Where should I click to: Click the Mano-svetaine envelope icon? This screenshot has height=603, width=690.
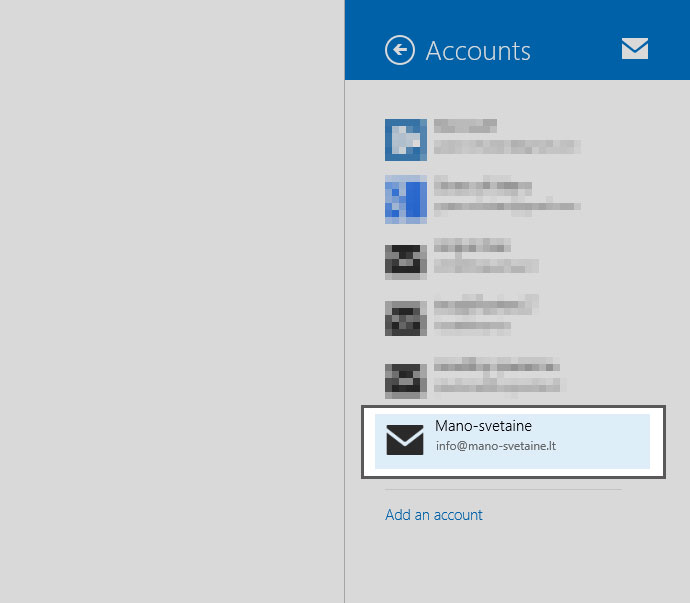[405, 439]
